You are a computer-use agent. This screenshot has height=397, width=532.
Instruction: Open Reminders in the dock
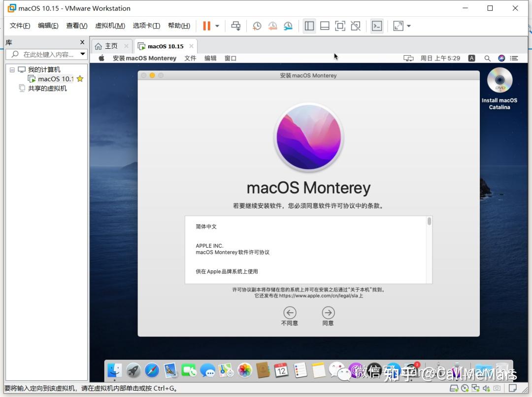click(x=300, y=370)
